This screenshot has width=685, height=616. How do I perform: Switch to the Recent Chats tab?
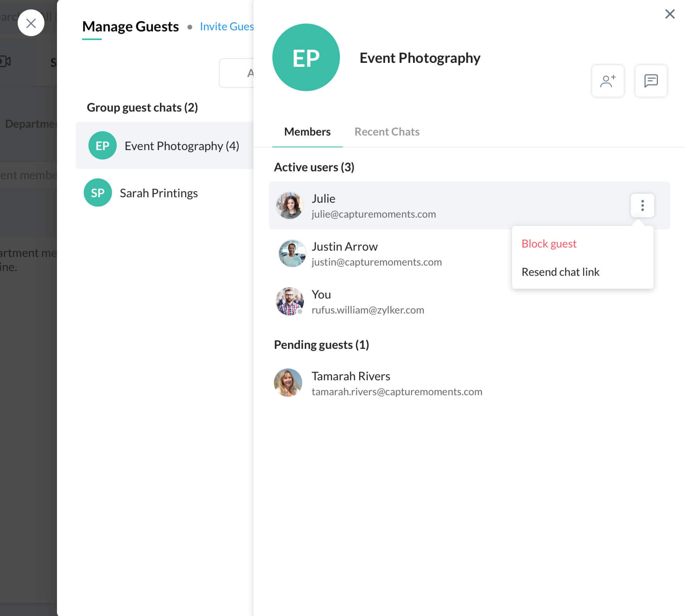[387, 132]
